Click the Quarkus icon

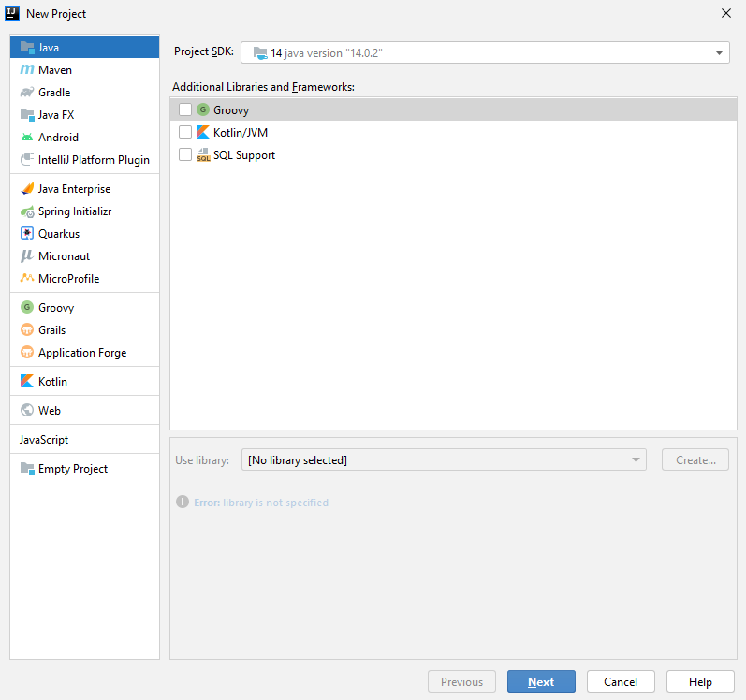(27, 234)
